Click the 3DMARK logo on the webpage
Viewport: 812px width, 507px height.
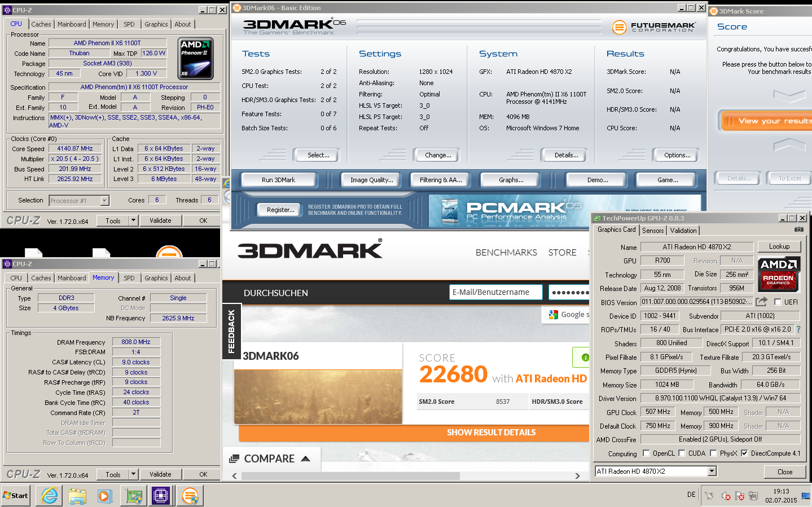[310, 249]
